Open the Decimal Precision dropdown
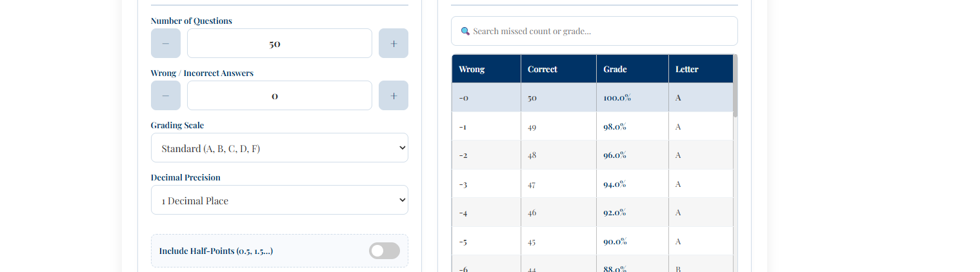Image resolution: width=980 pixels, height=272 pixels. click(279, 200)
